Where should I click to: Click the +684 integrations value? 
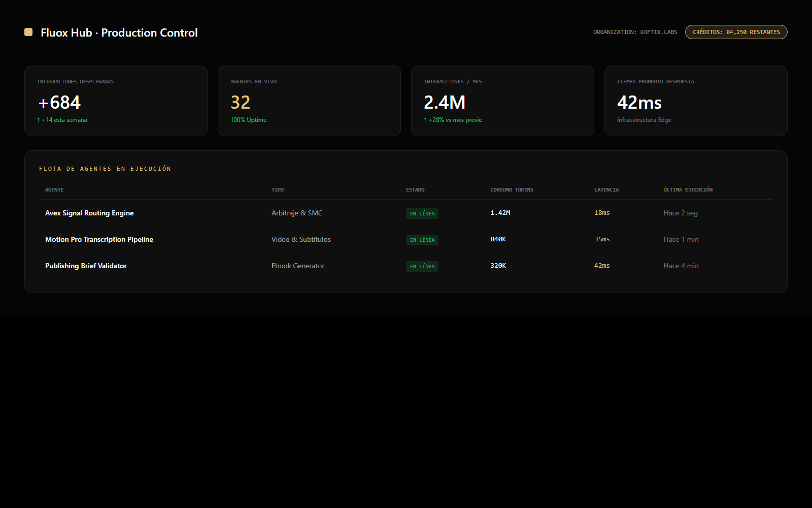pos(59,103)
